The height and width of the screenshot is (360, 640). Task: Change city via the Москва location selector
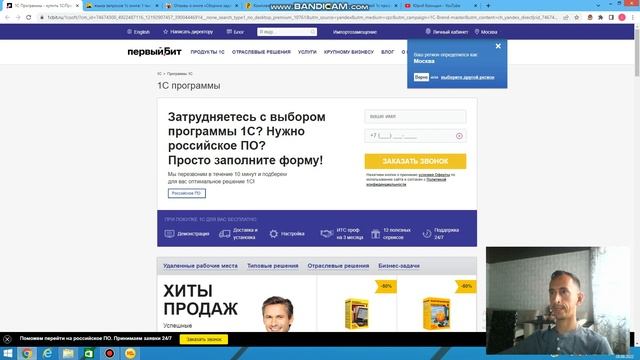486,32
